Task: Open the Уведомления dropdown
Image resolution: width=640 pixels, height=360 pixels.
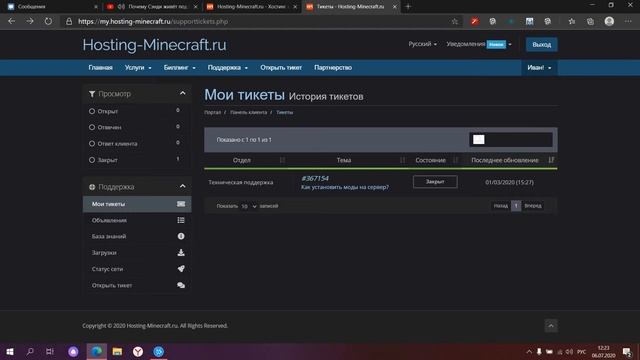Action: [479, 44]
